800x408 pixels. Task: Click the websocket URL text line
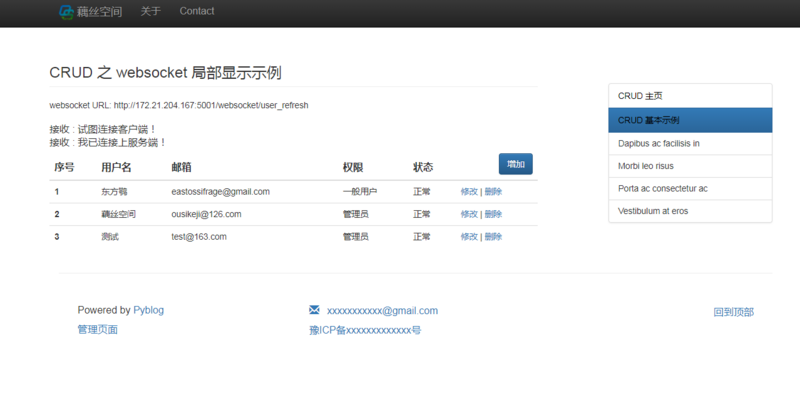click(179, 106)
